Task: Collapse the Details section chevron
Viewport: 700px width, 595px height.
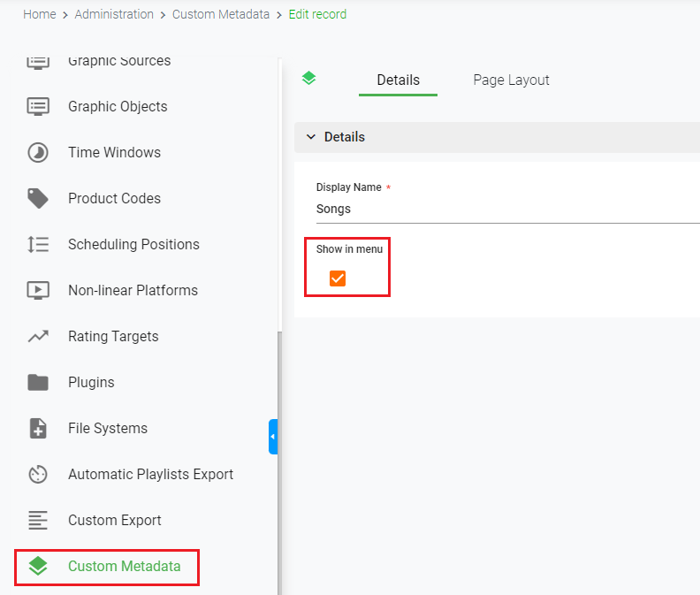Action: (311, 137)
